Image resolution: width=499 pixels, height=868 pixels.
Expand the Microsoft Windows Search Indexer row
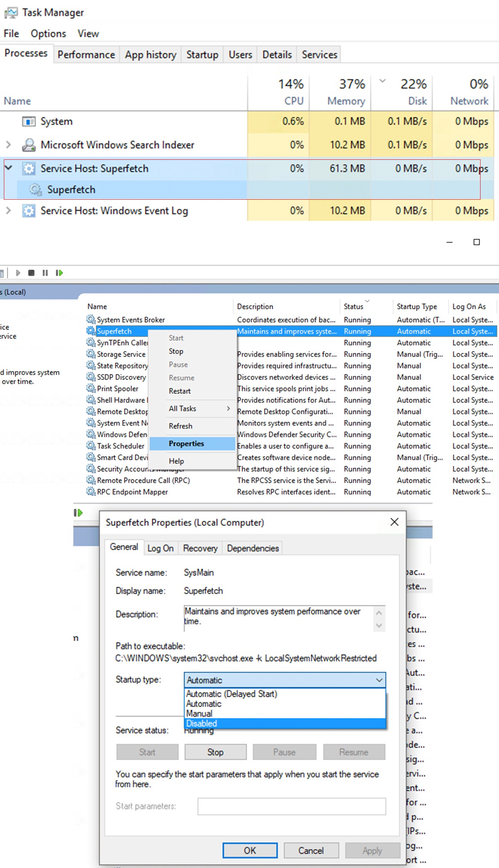(x=8, y=145)
